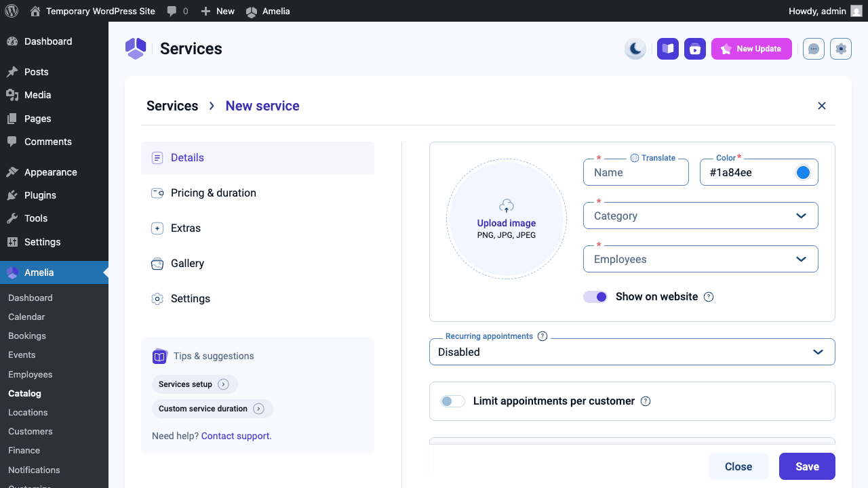868x488 pixels.
Task: Open Appearance in the WordPress sidebar
Action: [x=54, y=172]
